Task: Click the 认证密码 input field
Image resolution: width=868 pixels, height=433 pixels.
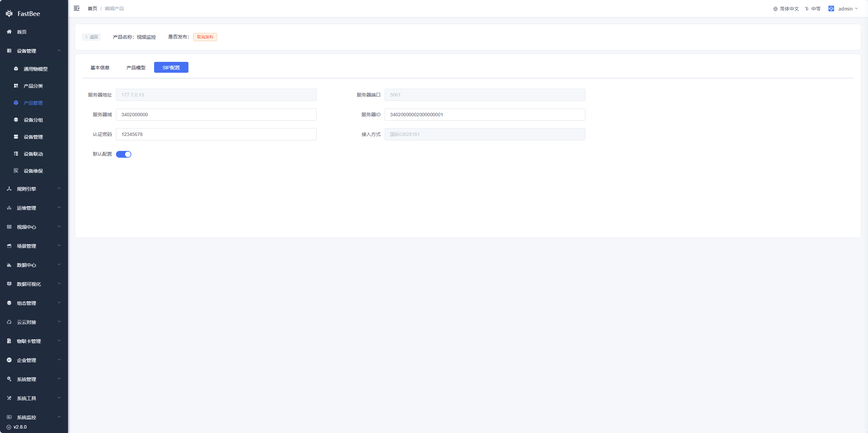Action: click(x=216, y=134)
